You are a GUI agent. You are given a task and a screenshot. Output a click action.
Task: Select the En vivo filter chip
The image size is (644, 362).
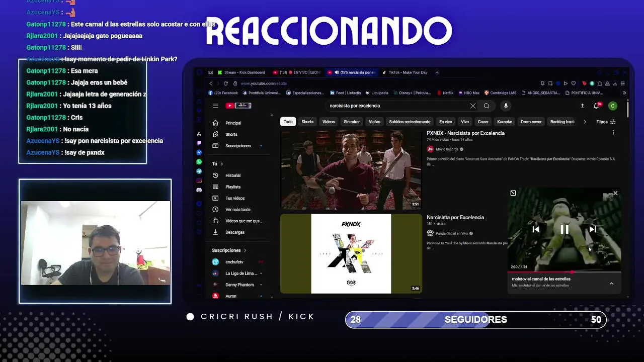446,122
